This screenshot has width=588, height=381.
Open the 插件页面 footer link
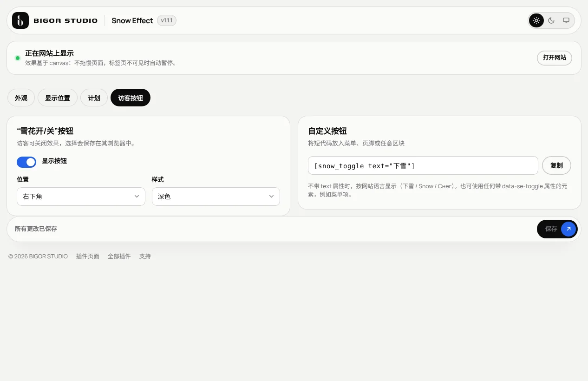coord(88,256)
